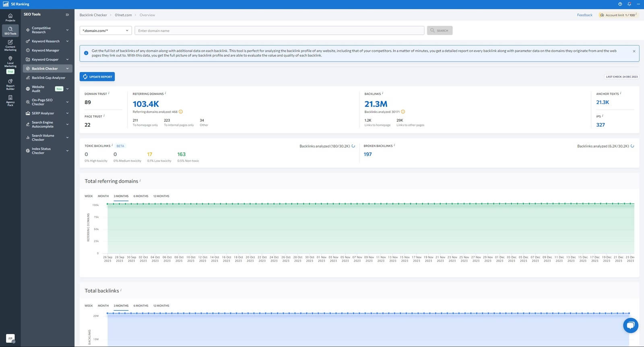Expand Competitive Research menu
The image size is (644, 347).
tap(67, 30)
